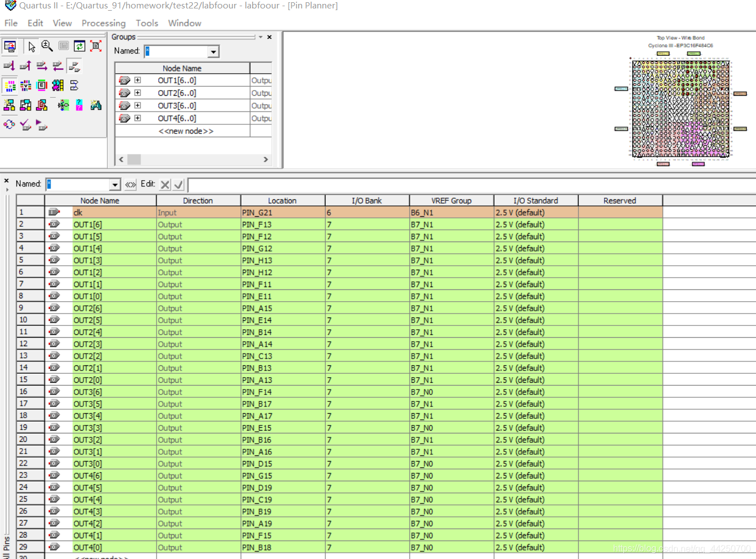The height and width of the screenshot is (559, 756).
Task: Open the Groups panel options arrow
Action: coord(260,37)
